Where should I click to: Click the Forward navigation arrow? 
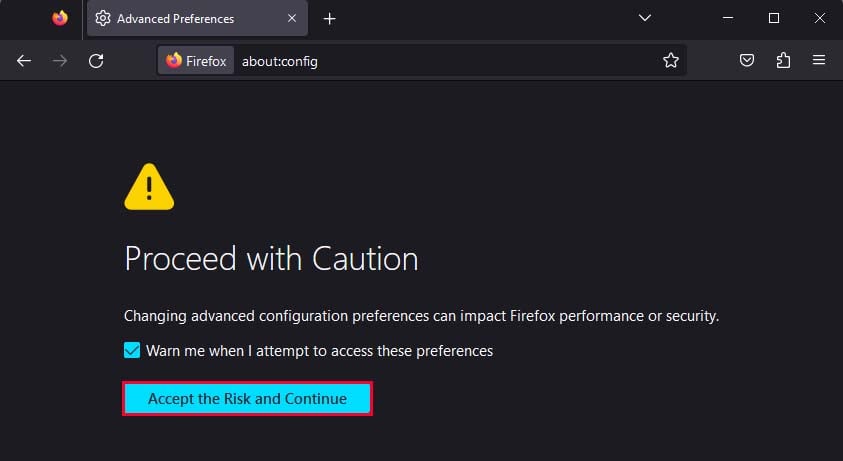[60, 61]
